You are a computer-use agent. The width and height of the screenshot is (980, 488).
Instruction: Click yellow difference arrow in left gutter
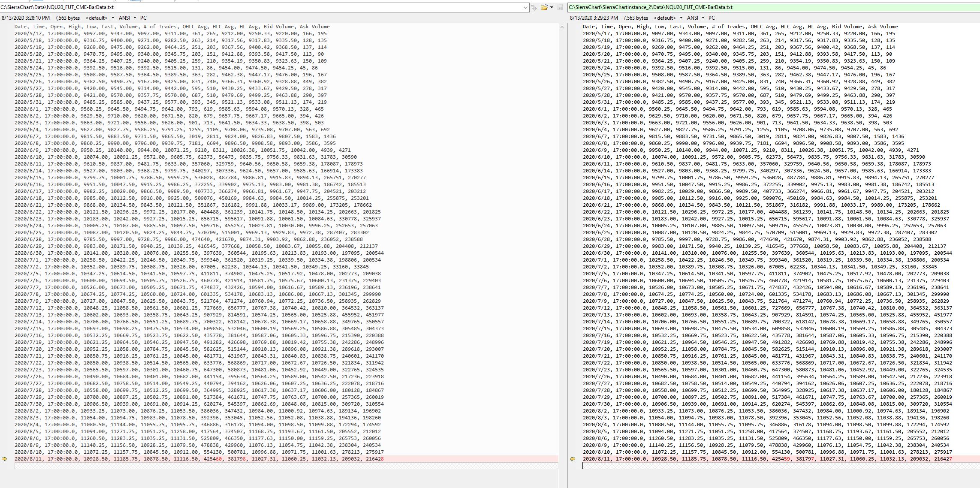pyautogui.click(x=4, y=459)
